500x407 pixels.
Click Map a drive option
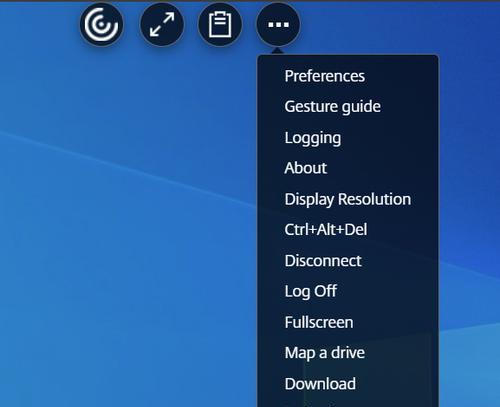point(325,353)
